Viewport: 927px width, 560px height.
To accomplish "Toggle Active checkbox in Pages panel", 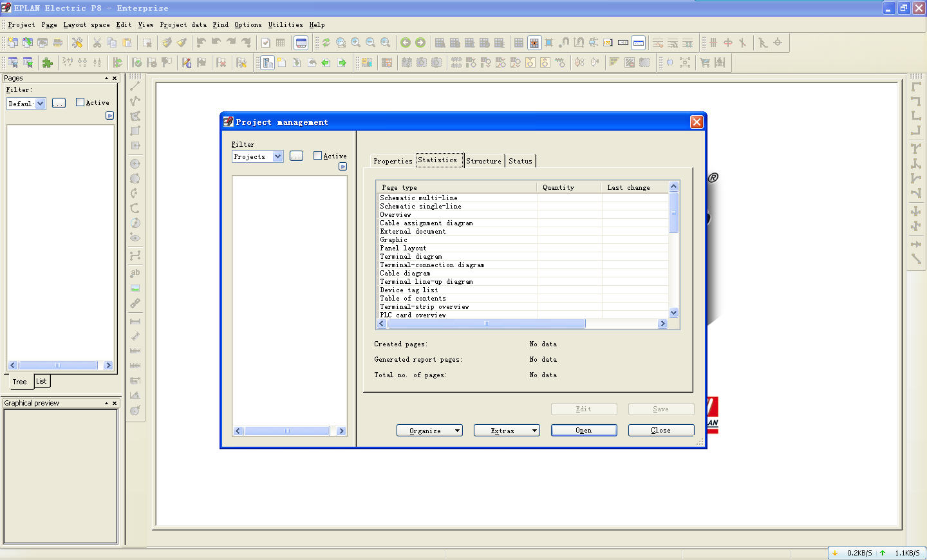I will click(80, 102).
